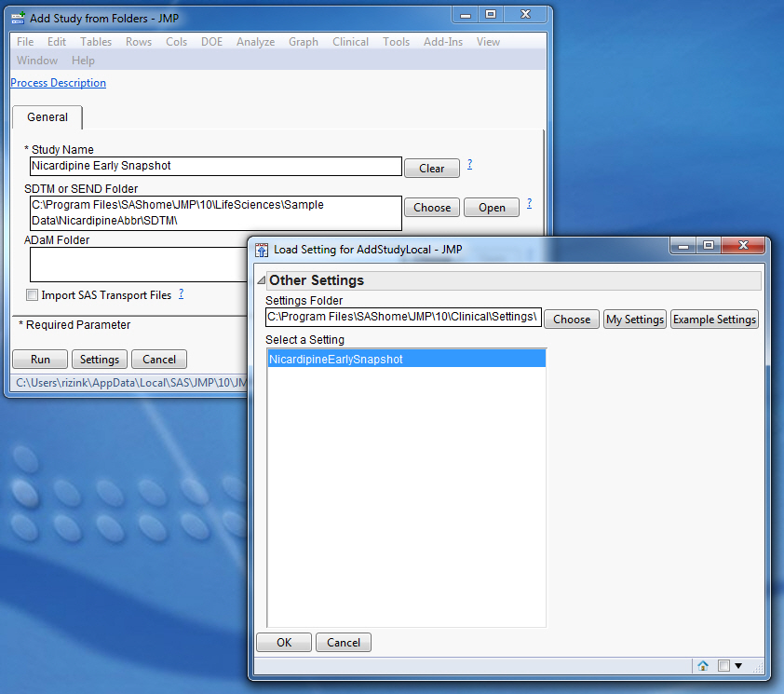784x694 pixels.
Task: Open the DOE menu
Action: click(x=212, y=42)
